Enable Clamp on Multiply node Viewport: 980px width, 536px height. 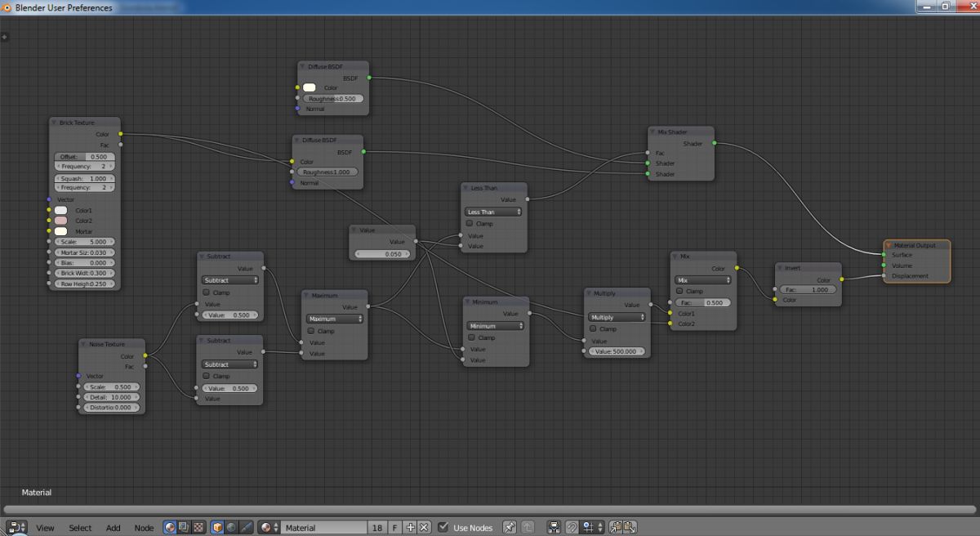point(593,328)
